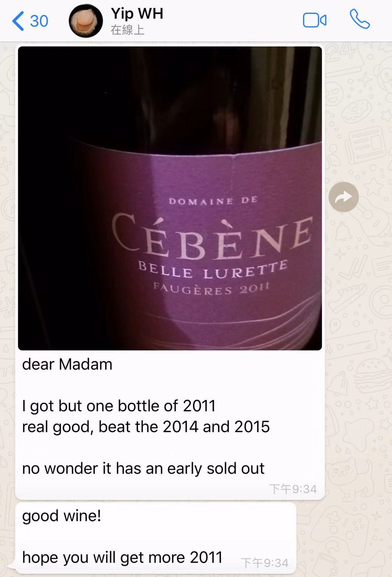Viewport: 392px width, 577px height.
Task: Select the 'good wine!' message
Action: [x=62, y=516]
